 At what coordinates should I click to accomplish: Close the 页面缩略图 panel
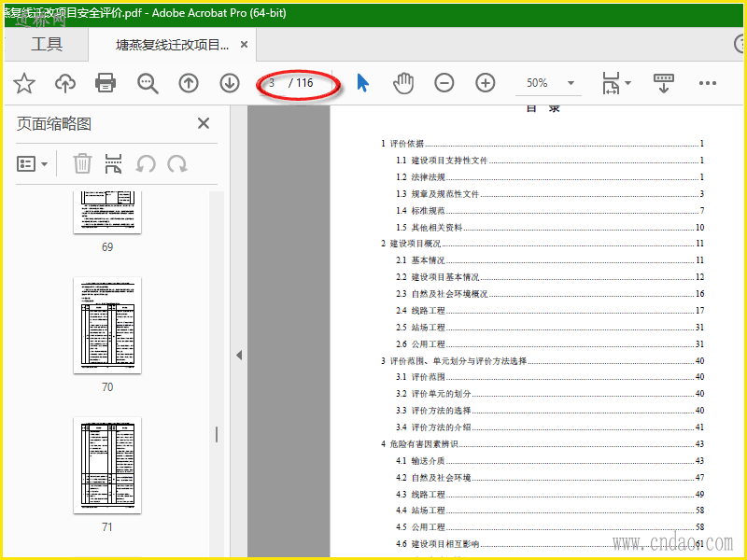click(204, 123)
